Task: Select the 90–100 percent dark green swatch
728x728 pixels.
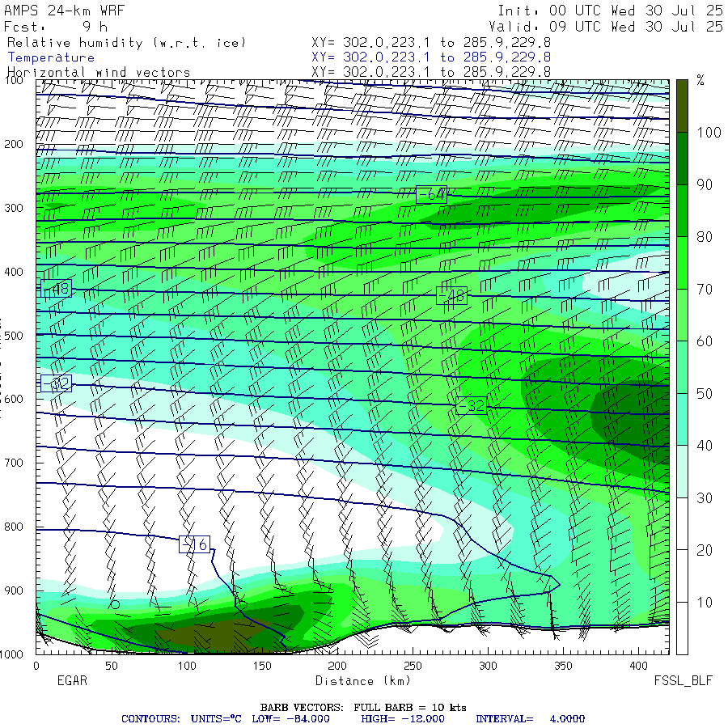Action: click(682, 159)
